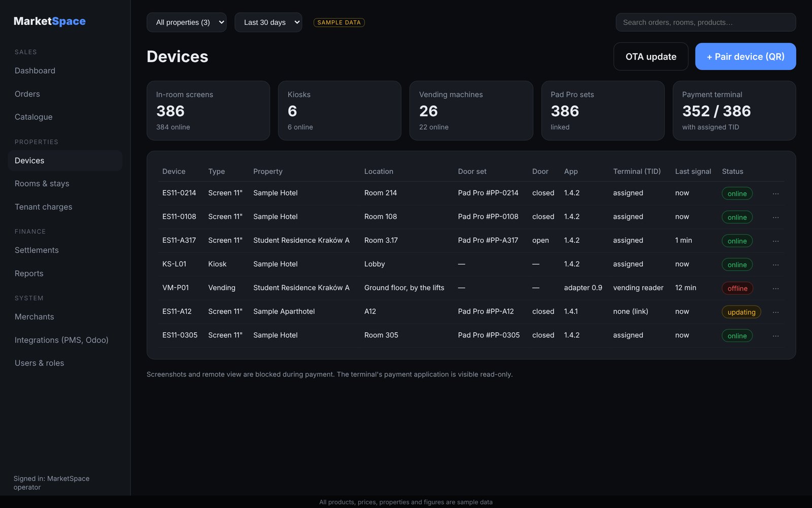Screen dimensions: 812x508
Task: Open Catalogue in sidebar
Action: point(65,117)
